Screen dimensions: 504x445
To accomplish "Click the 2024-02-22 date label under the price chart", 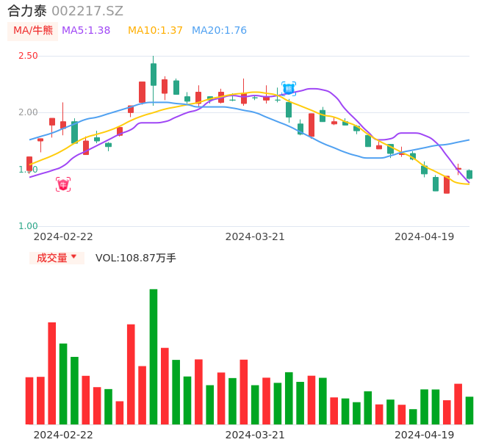I will point(63,236).
